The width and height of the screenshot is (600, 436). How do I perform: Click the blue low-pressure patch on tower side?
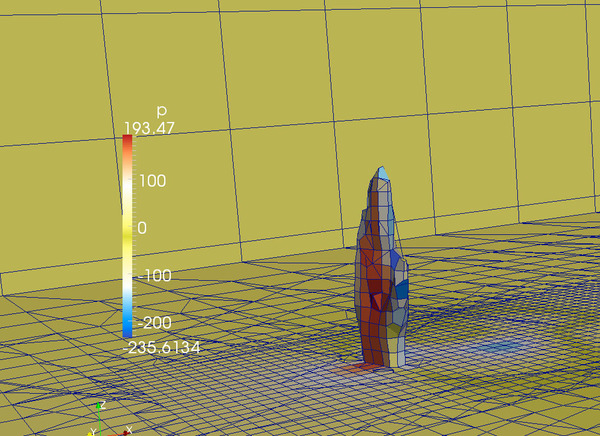[402, 290]
